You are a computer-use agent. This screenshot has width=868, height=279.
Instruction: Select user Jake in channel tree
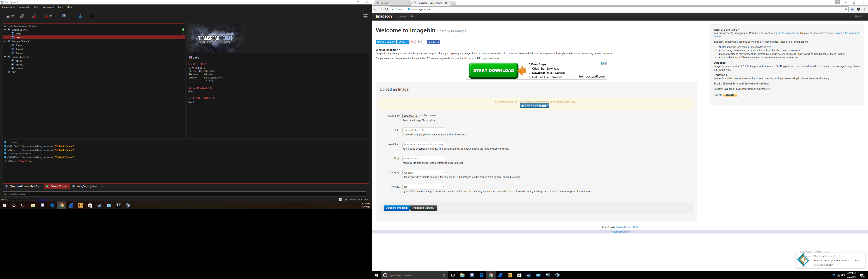[18, 37]
